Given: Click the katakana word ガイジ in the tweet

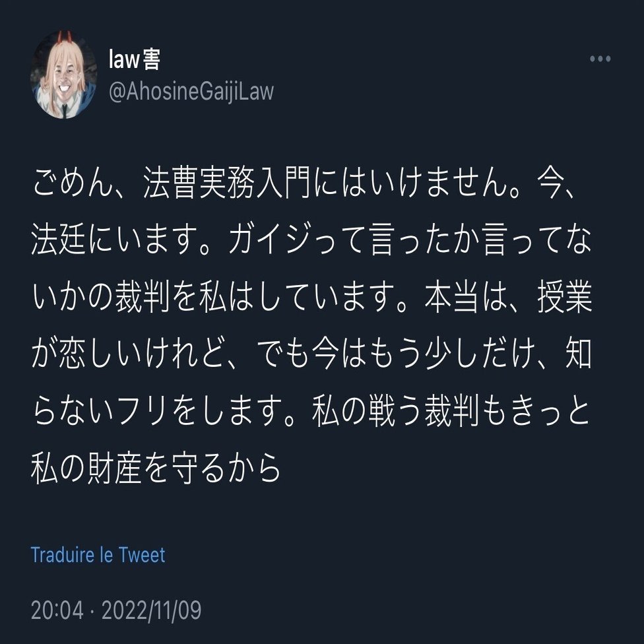Looking at the screenshot, I should pyautogui.click(x=269, y=240).
